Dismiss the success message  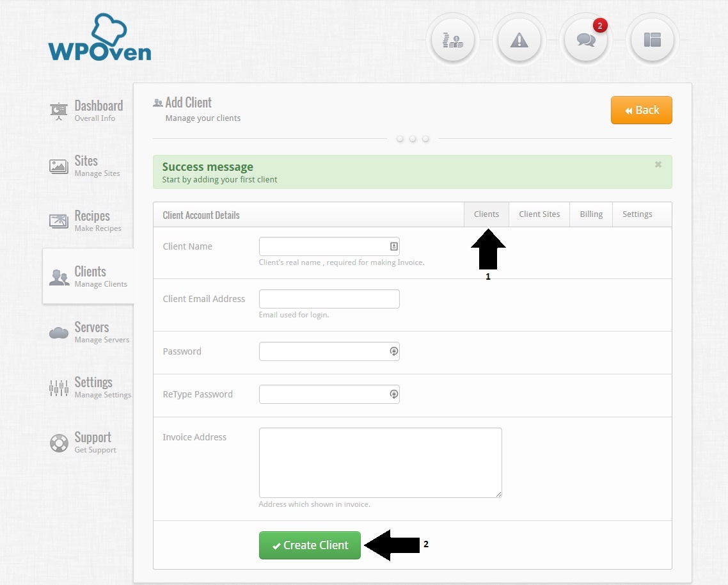(x=658, y=164)
